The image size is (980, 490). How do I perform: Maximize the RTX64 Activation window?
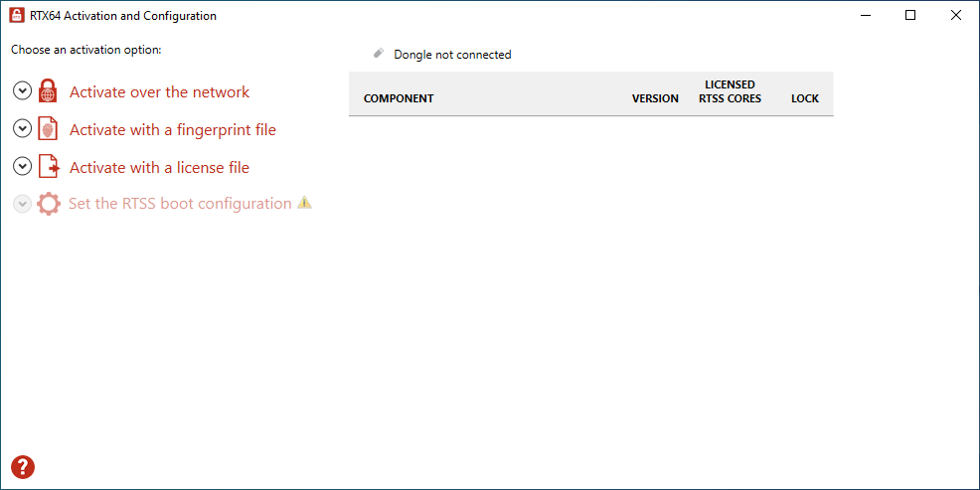(910, 16)
